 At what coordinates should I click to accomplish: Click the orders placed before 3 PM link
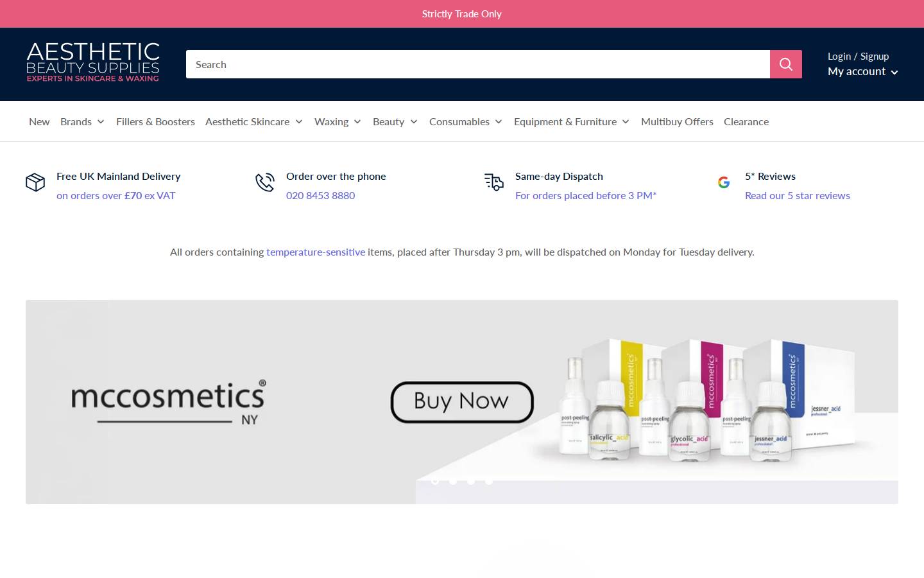(586, 195)
